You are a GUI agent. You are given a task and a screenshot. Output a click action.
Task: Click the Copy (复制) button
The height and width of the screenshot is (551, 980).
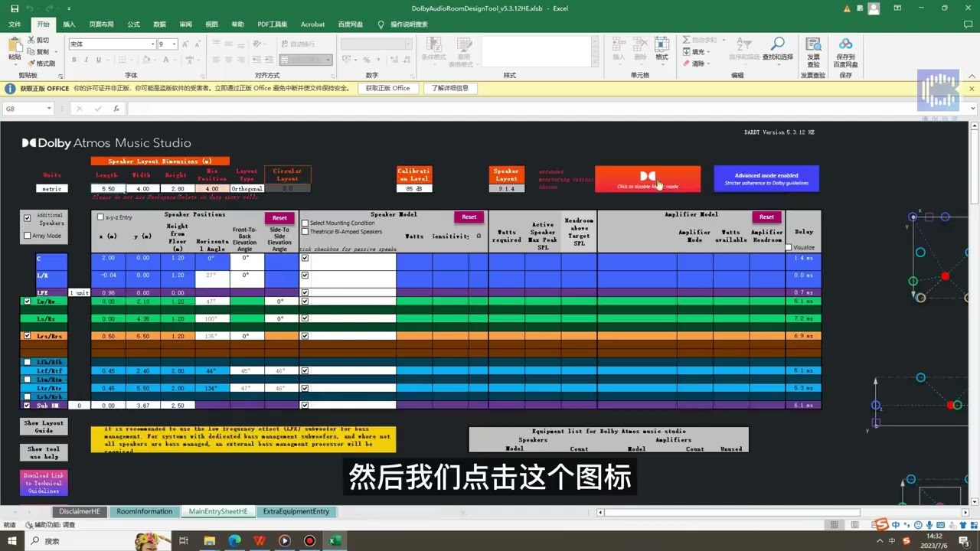[x=38, y=51]
